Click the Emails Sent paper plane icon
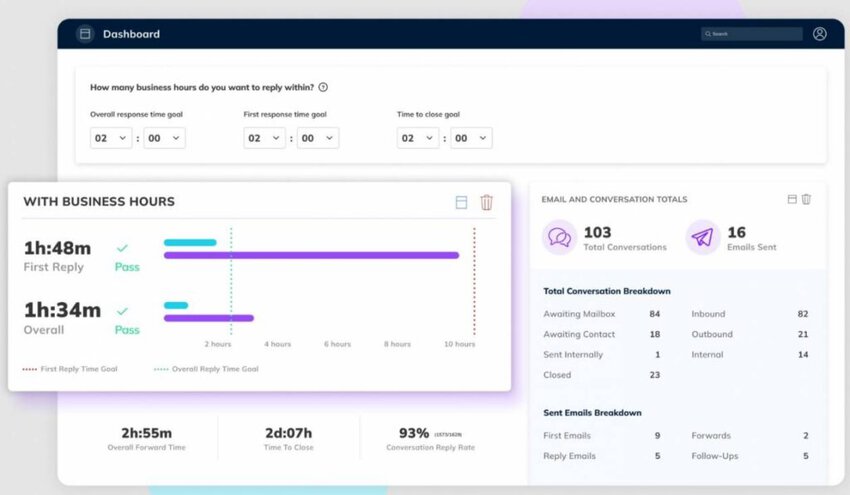 (x=703, y=237)
